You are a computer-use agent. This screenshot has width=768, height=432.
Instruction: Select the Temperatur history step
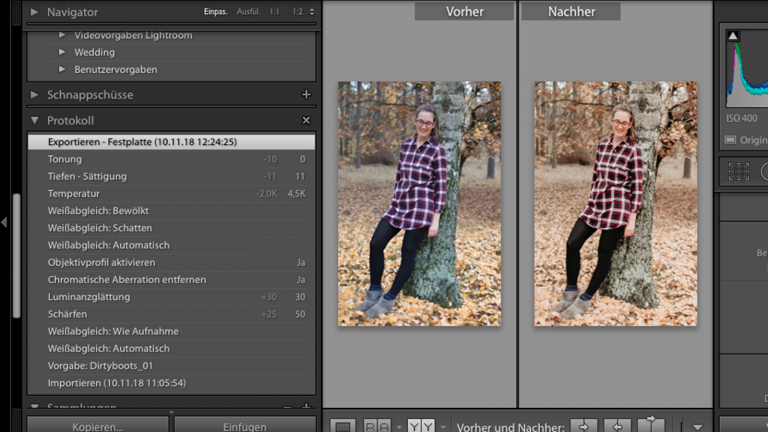(171, 193)
